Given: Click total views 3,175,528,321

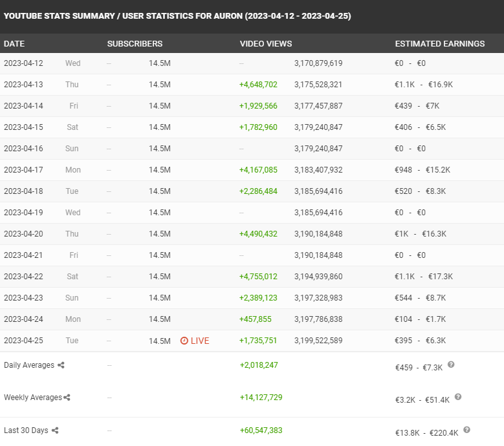Looking at the screenshot, I should pyautogui.click(x=318, y=85).
